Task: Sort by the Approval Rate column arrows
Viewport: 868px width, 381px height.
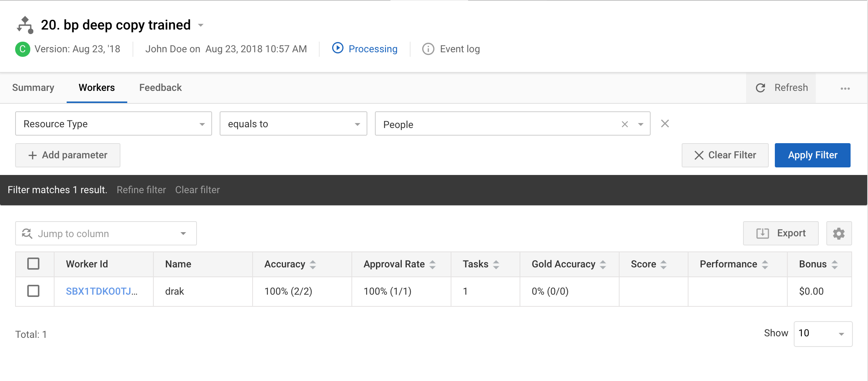Action: click(x=432, y=265)
